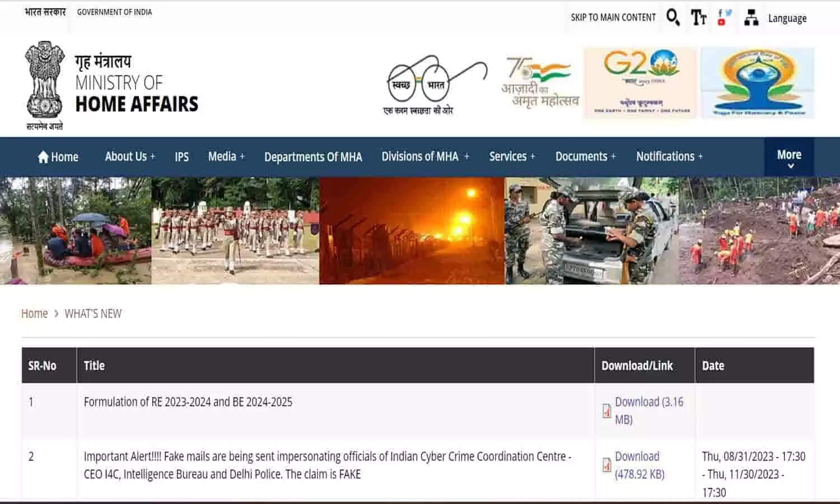
Task: Download the 478.92 KB Fake mails alert file
Action: click(x=639, y=465)
